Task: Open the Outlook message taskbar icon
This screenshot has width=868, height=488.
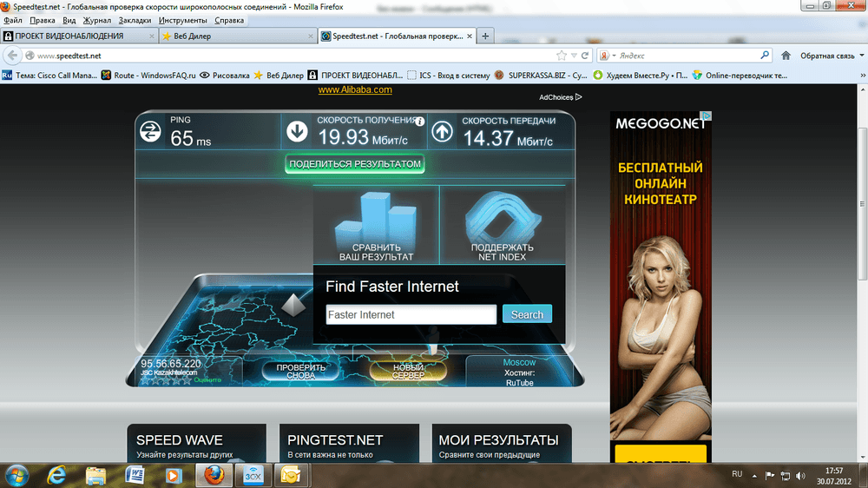Action: coord(290,475)
